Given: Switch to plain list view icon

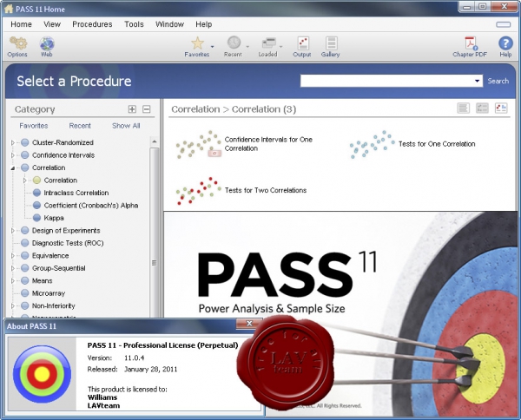Looking at the screenshot, I should (463, 108).
